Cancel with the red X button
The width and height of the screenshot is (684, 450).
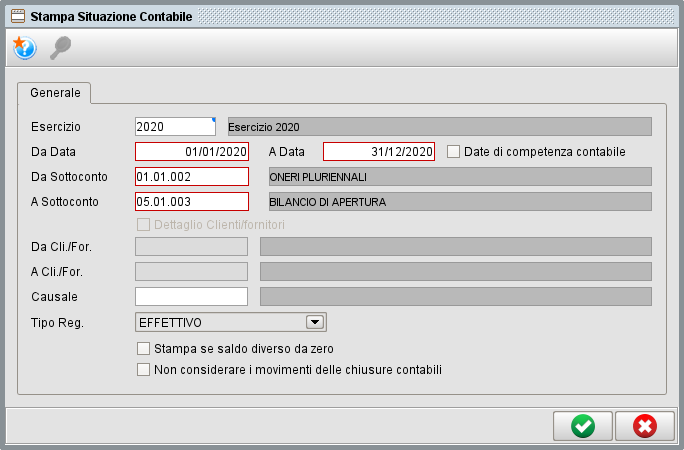(645, 426)
